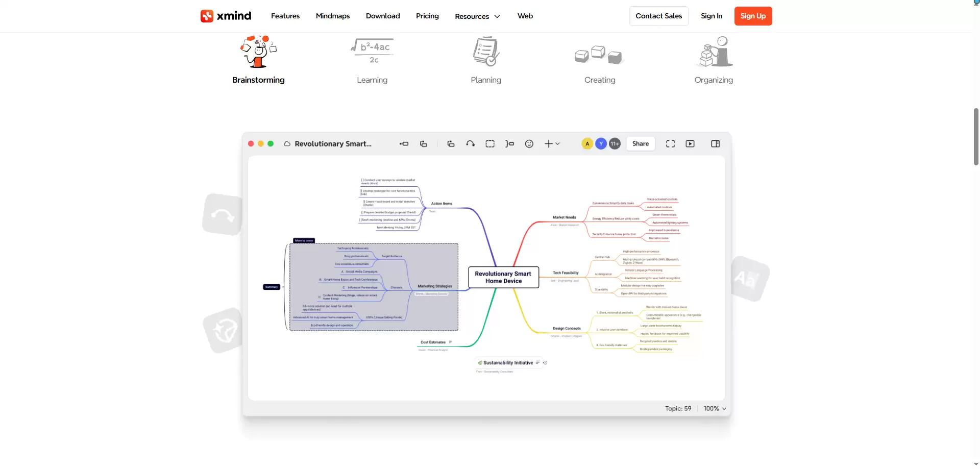
Task: Click the 11+ collaborators badge
Action: click(x=615, y=144)
